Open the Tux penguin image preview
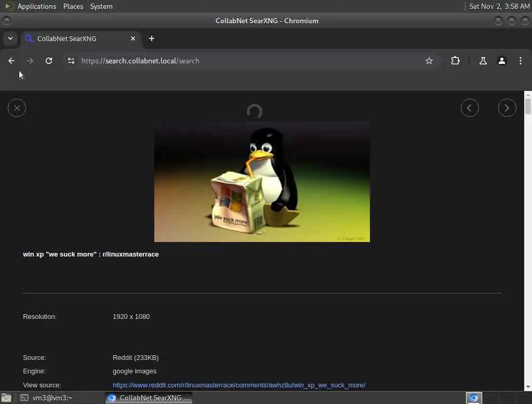 click(x=262, y=182)
